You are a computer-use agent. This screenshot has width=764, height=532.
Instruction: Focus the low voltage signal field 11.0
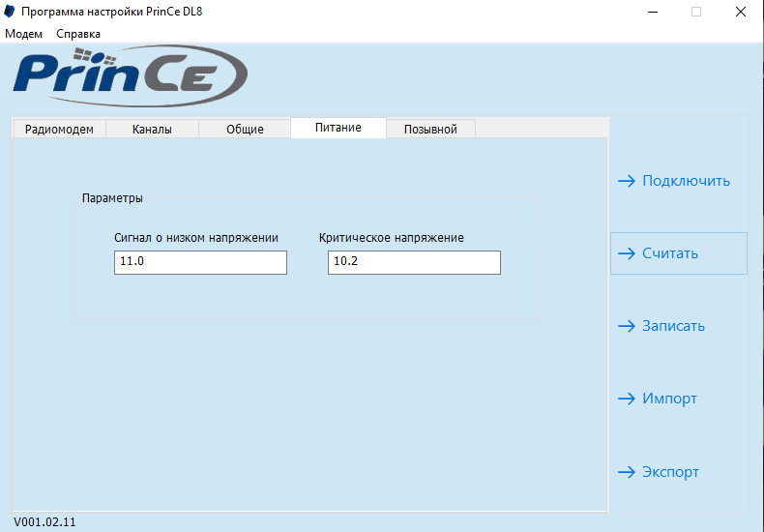pos(200,262)
